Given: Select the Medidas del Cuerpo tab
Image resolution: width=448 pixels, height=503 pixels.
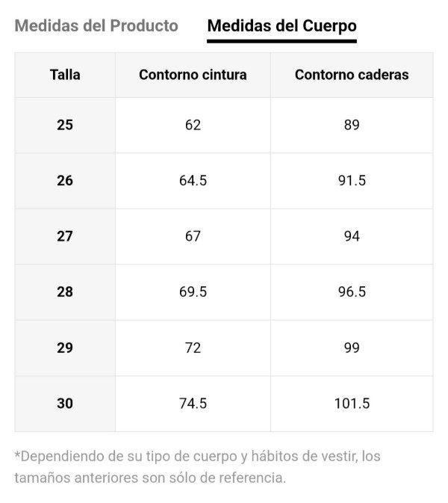Looking at the screenshot, I should (281, 26).
